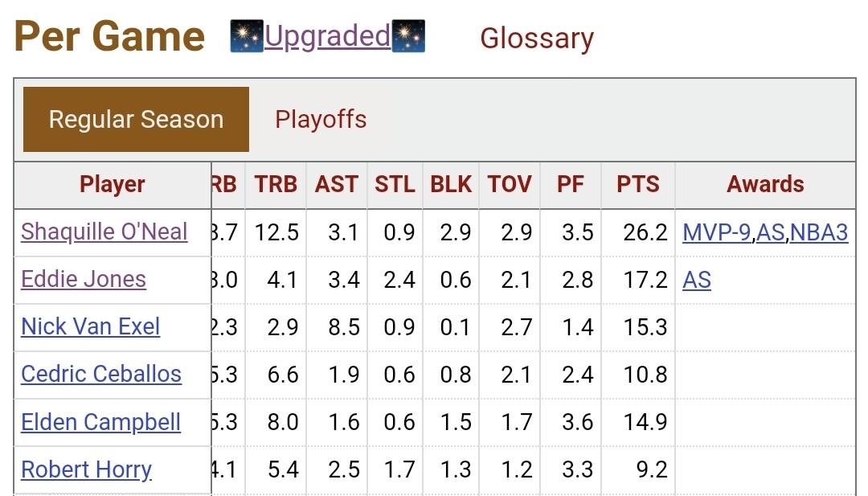Click the MVP-9 award link
The height and width of the screenshot is (496, 868).
pyautogui.click(x=717, y=232)
